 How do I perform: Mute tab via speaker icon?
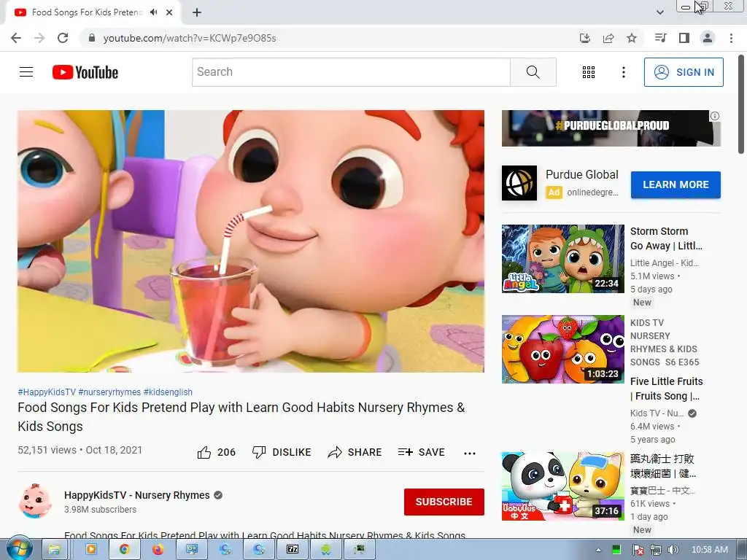coord(153,12)
